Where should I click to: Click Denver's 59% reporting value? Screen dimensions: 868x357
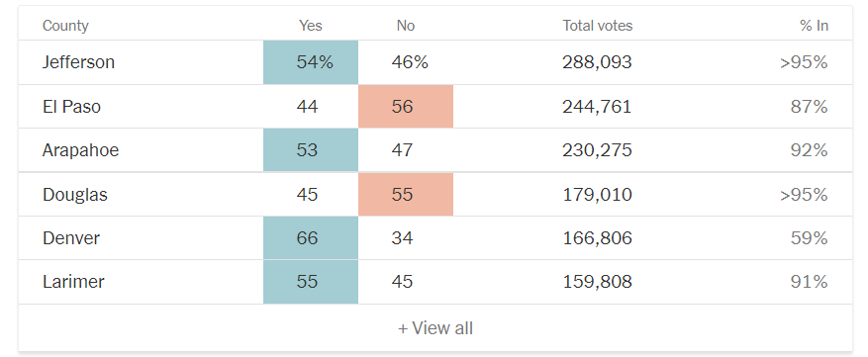pos(809,238)
